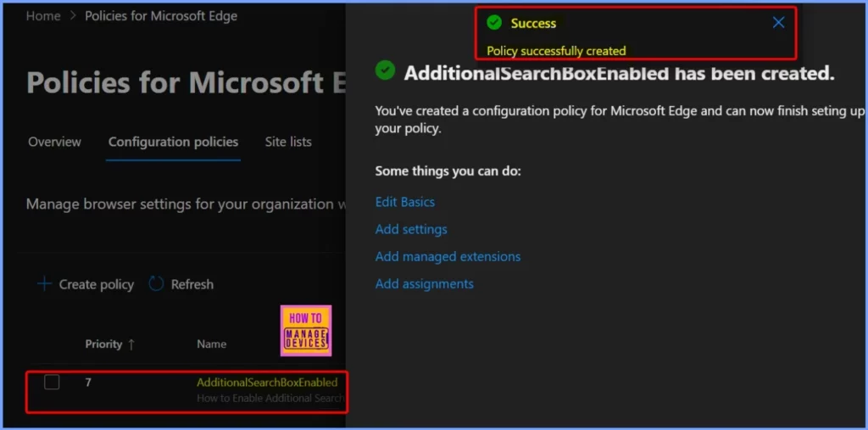
Task: Open the Edit Basics link
Action: [x=405, y=202]
